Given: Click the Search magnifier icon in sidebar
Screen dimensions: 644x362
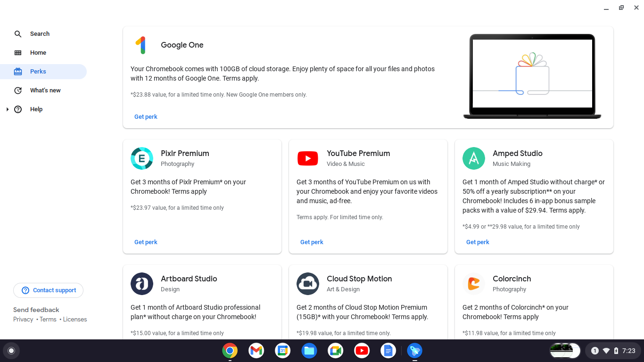Looking at the screenshot, I should point(18,34).
